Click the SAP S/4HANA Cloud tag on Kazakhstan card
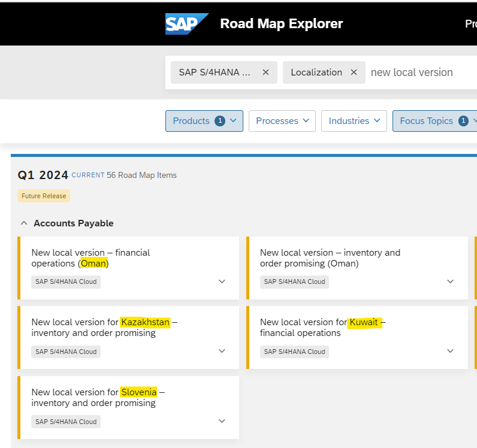This screenshot has height=448, width=477. (66, 352)
